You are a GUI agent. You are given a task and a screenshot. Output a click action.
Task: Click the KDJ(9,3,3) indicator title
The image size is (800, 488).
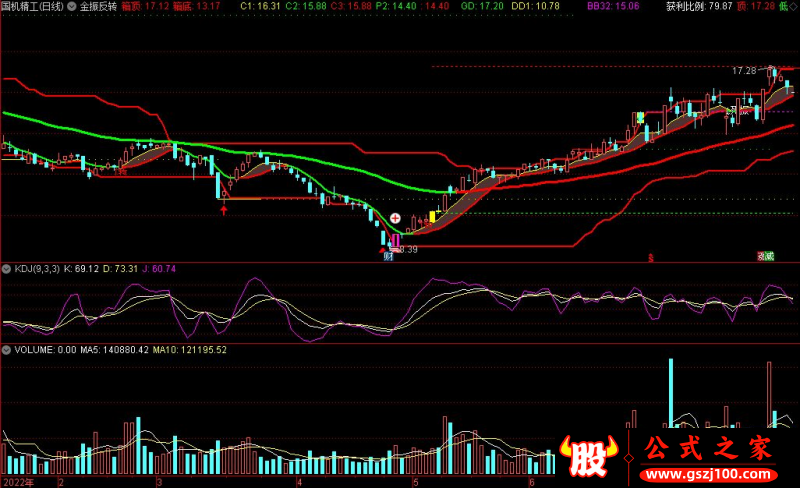(37, 269)
